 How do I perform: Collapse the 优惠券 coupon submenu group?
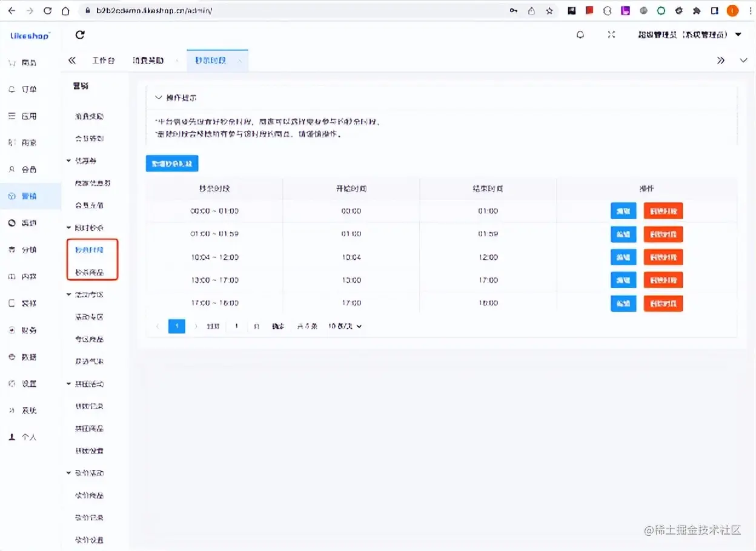(x=82, y=160)
